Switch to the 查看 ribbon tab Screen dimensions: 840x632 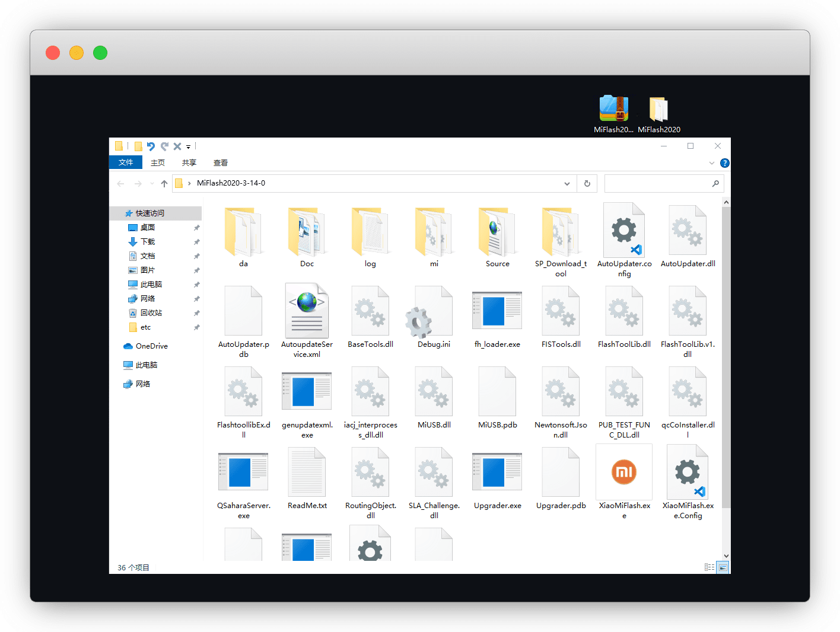point(221,163)
